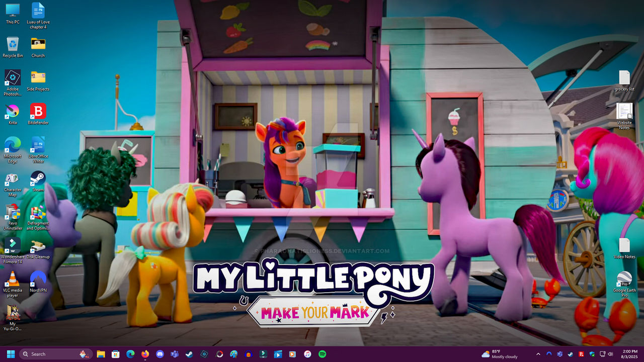The height and width of the screenshot is (362, 644).
Task: Open network settings tray icon
Action: 603,354
